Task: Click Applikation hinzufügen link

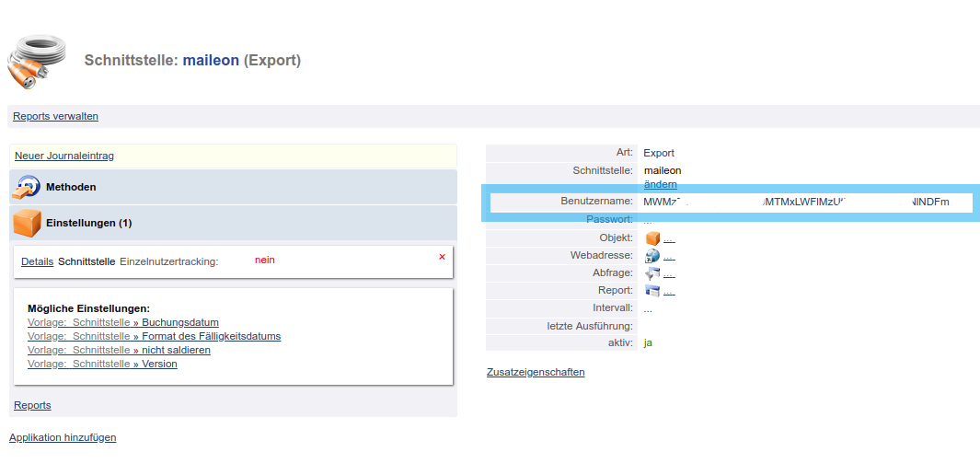Action: tap(63, 437)
